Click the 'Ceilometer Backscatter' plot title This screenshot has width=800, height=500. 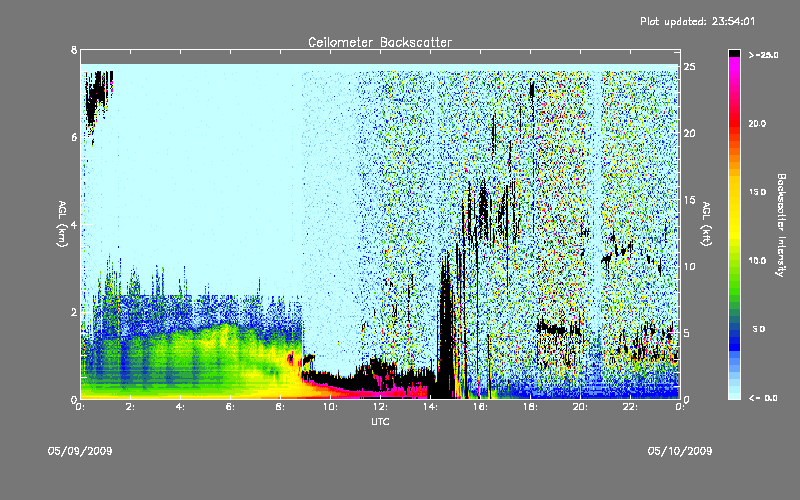380,42
